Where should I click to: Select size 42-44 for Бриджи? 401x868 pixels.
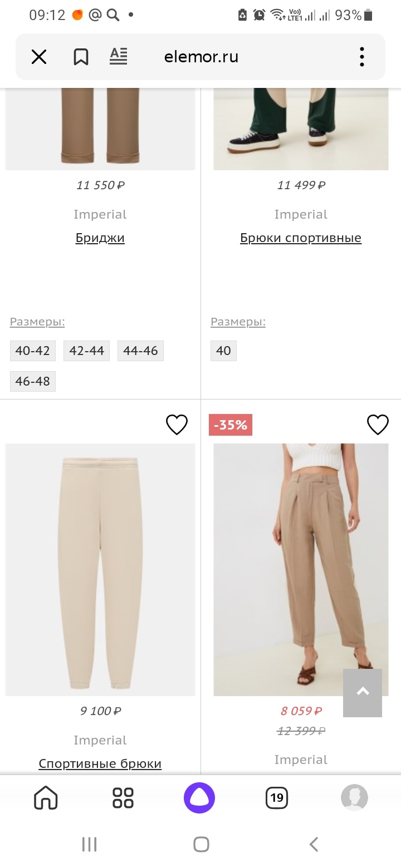click(x=86, y=351)
